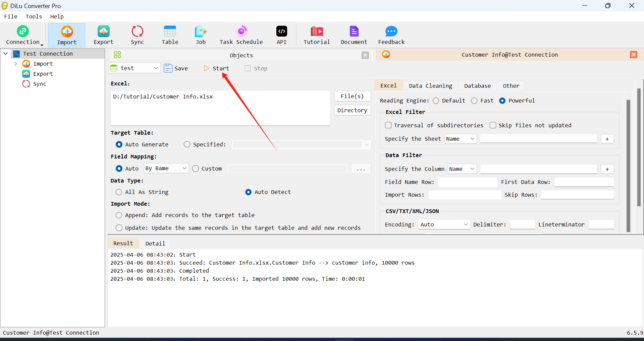Select Auto field mapping option

[x=119, y=168]
